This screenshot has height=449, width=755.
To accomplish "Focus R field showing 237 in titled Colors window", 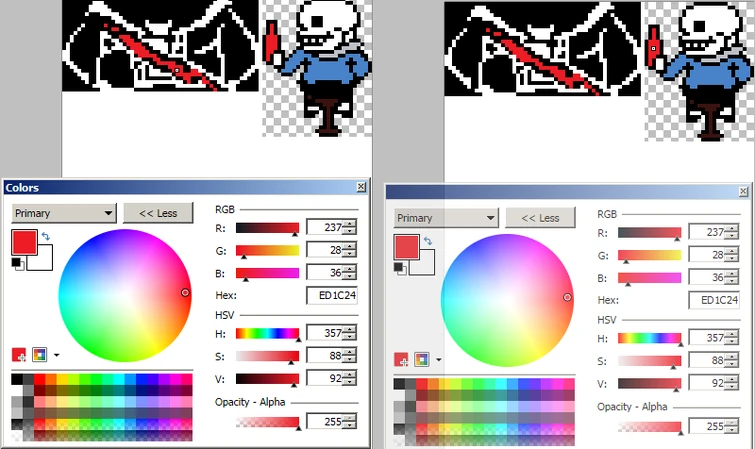I will (x=325, y=227).
